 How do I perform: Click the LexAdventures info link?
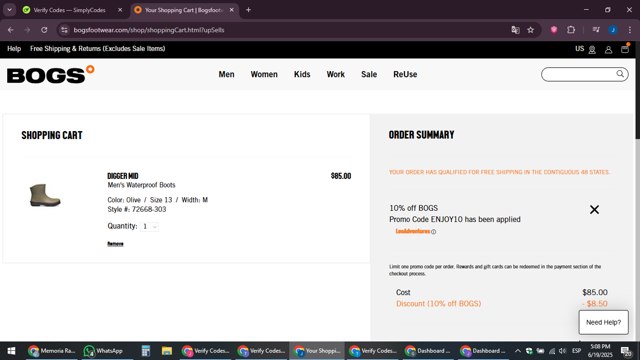[413, 231]
